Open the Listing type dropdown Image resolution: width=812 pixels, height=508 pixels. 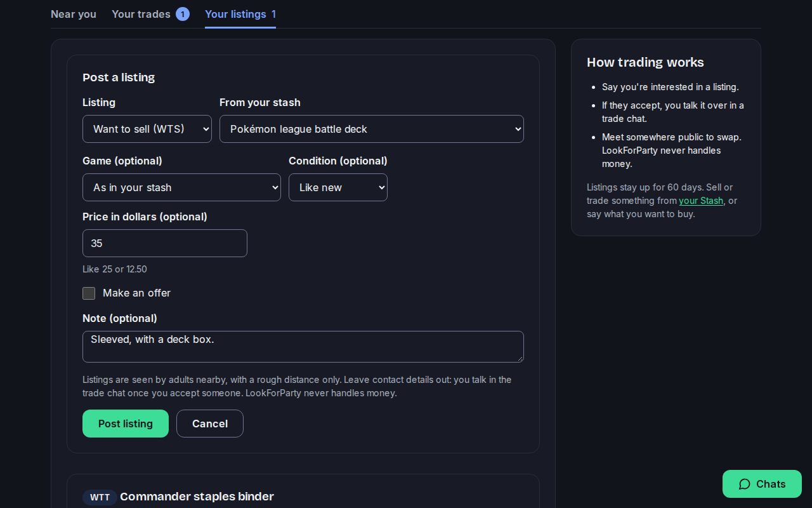pos(147,129)
